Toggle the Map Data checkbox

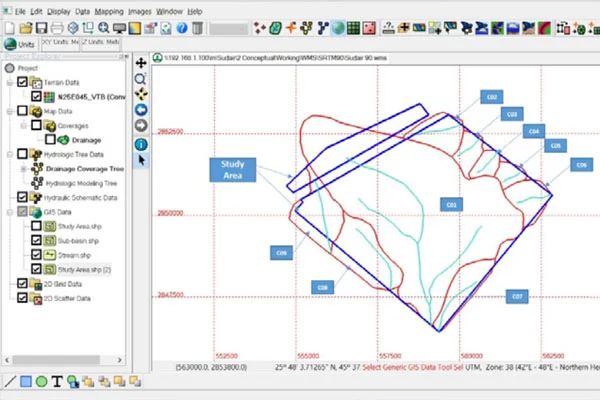pos(22,111)
